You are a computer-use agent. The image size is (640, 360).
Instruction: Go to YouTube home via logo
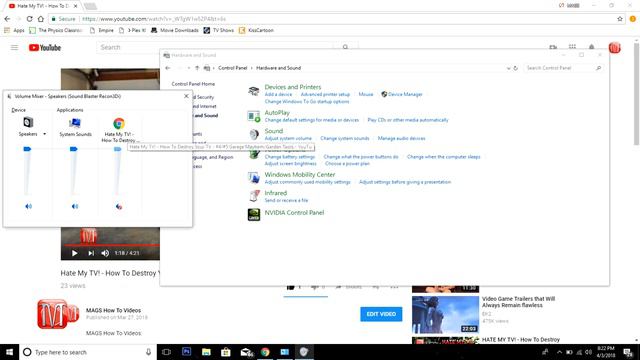(44, 48)
